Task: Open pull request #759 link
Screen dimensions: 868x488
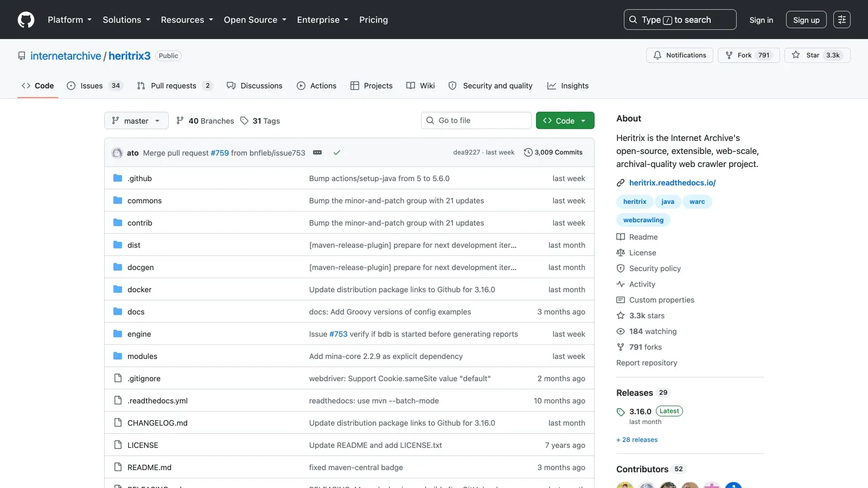Action: coord(220,153)
